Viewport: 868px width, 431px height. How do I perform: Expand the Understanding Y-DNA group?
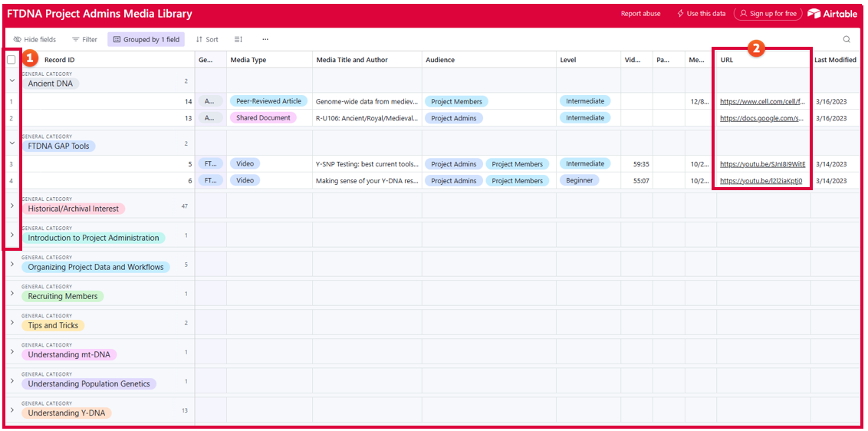(12, 410)
